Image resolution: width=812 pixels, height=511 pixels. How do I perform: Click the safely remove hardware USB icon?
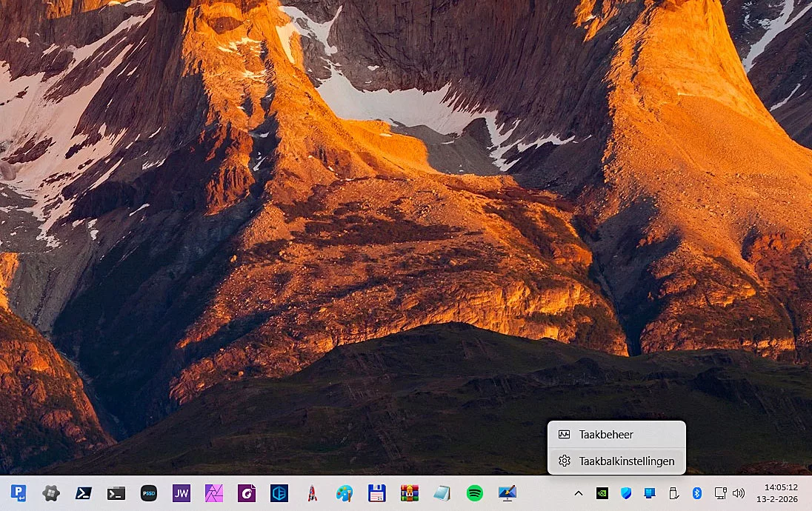[x=673, y=493]
